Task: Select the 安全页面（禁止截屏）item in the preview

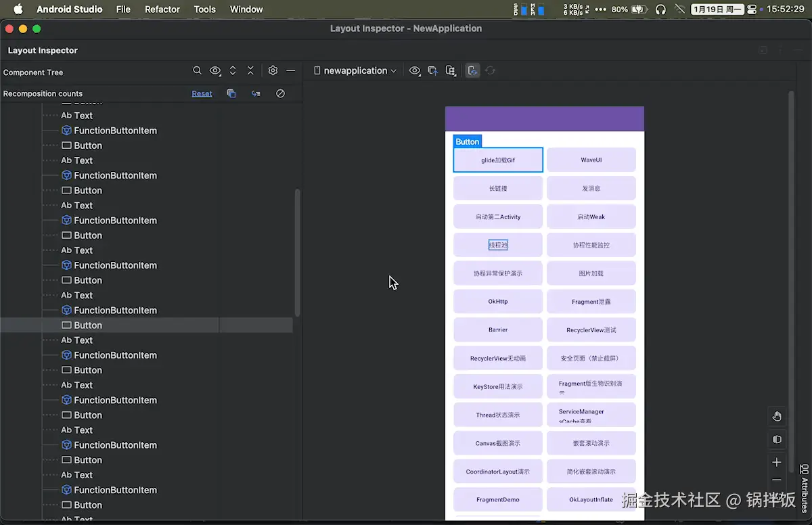Action: pos(591,358)
